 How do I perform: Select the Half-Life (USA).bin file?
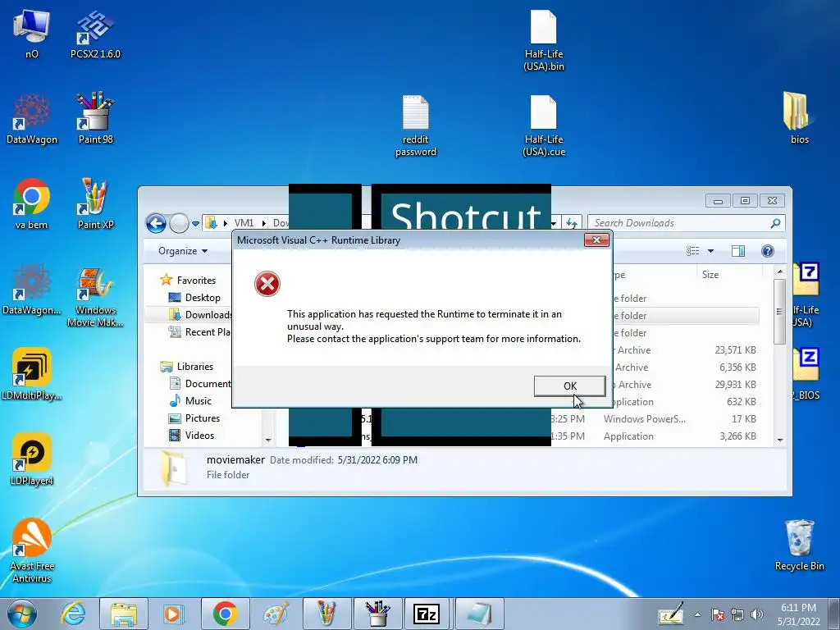pyautogui.click(x=543, y=41)
